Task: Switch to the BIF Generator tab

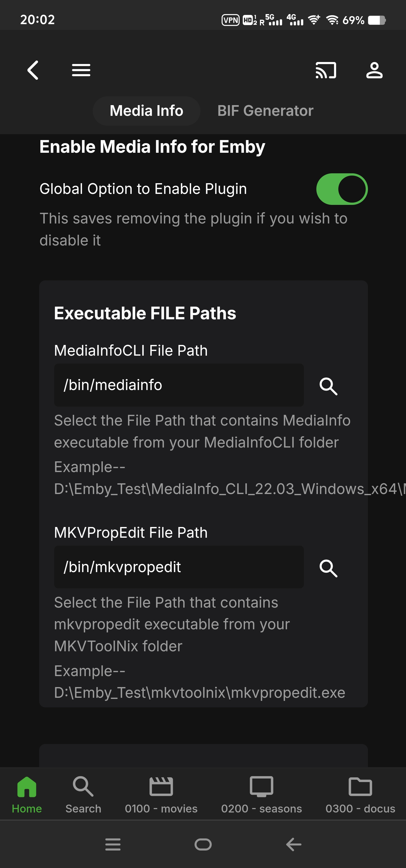Action: (x=265, y=111)
